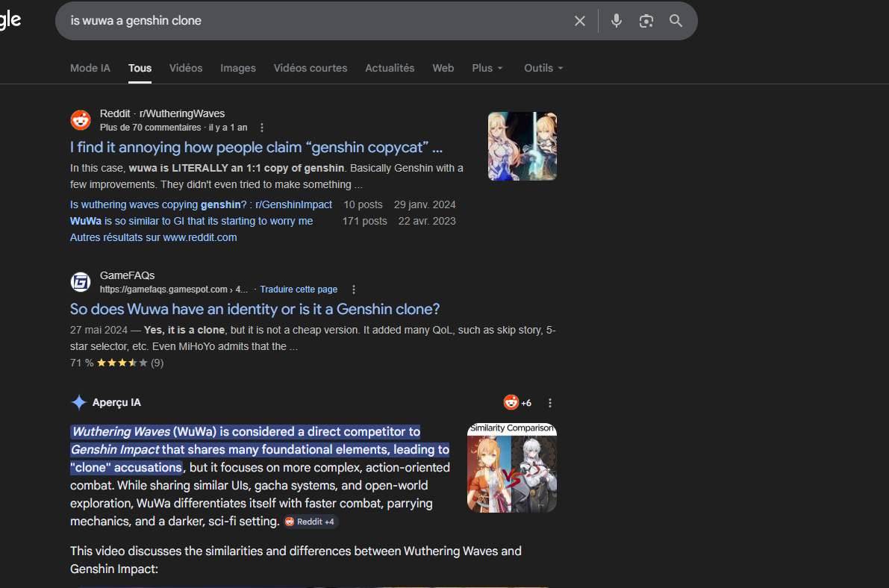Open 'Is wuthering waves copying genshin?' link

point(202,204)
